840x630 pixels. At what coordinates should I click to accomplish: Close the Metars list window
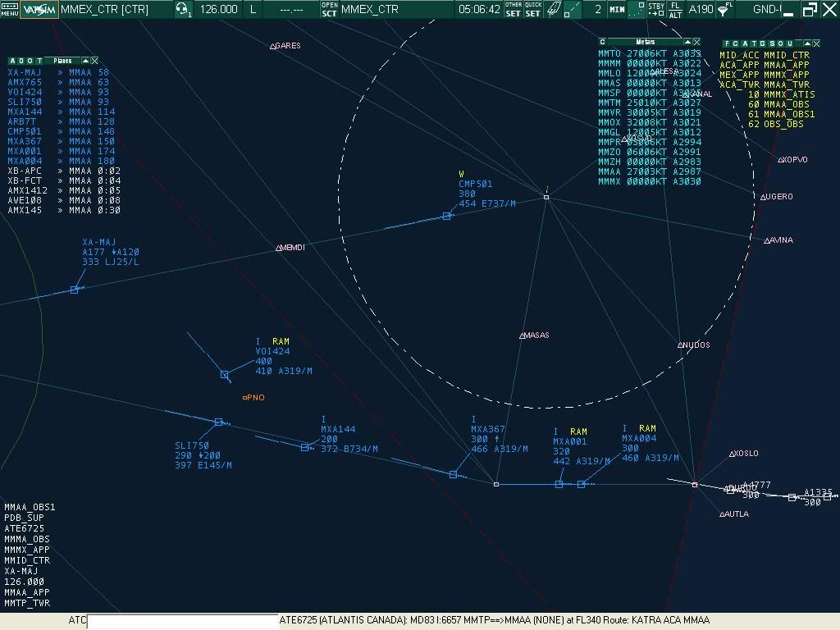coord(697,42)
